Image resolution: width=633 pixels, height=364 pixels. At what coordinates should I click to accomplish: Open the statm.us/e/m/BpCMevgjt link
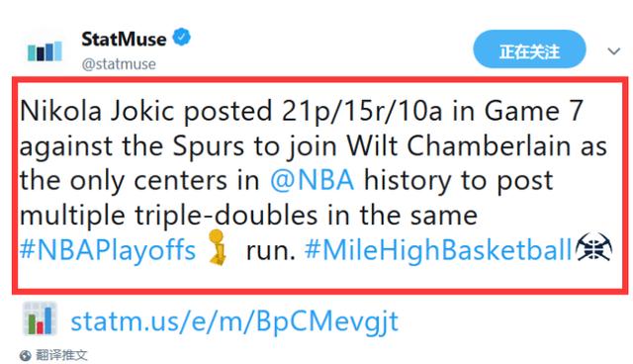[x=234, y=321]
